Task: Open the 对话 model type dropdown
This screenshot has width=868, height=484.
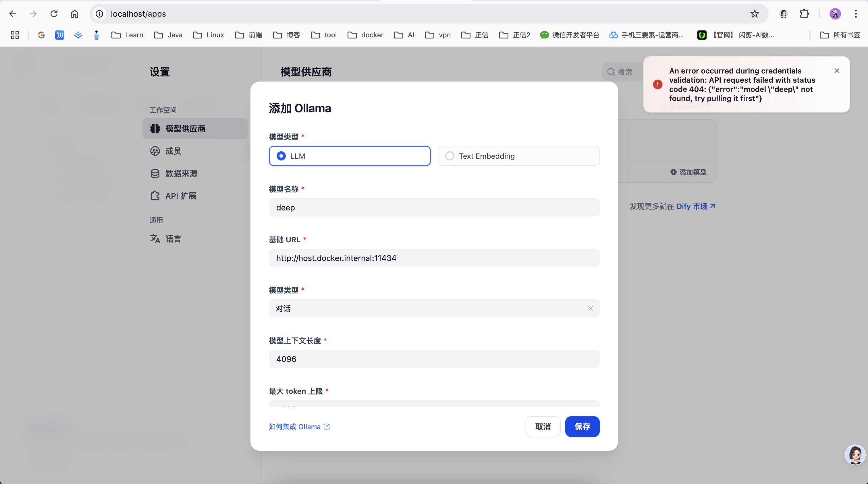Action: click(428, 308)
